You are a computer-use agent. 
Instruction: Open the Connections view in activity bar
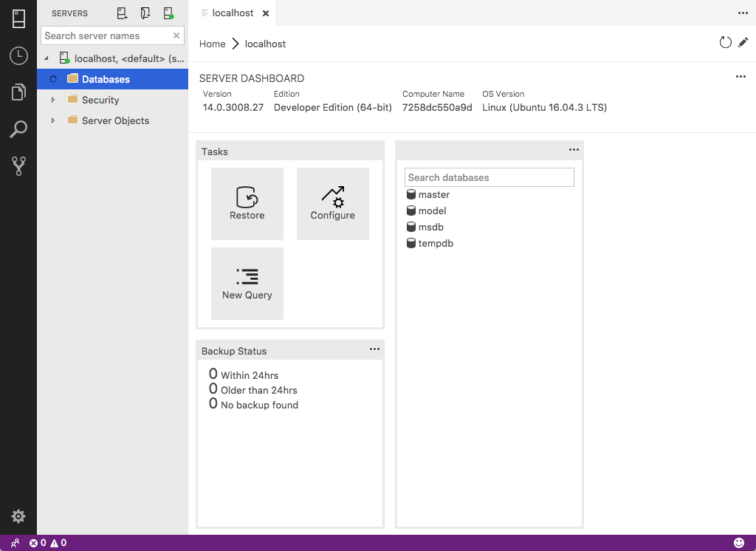pos(18,18)
